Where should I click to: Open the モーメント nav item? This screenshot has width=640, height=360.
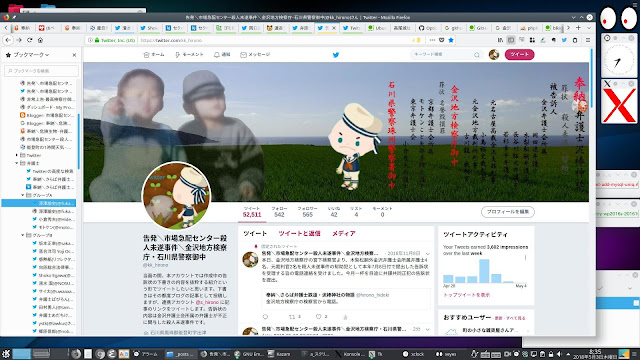189,55
